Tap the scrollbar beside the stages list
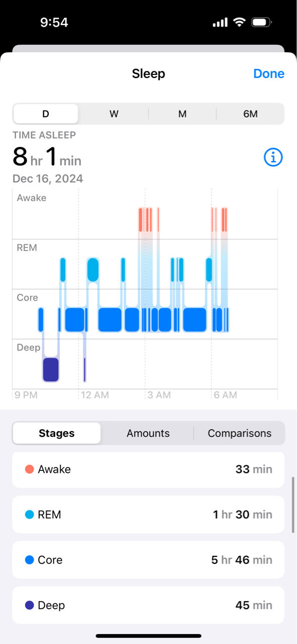This screenshot has width=297, height=644. 293,505
